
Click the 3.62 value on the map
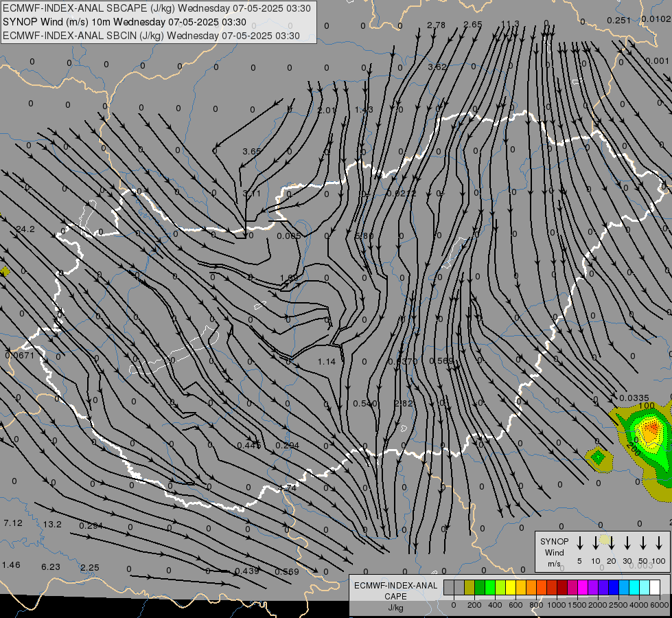437,67
